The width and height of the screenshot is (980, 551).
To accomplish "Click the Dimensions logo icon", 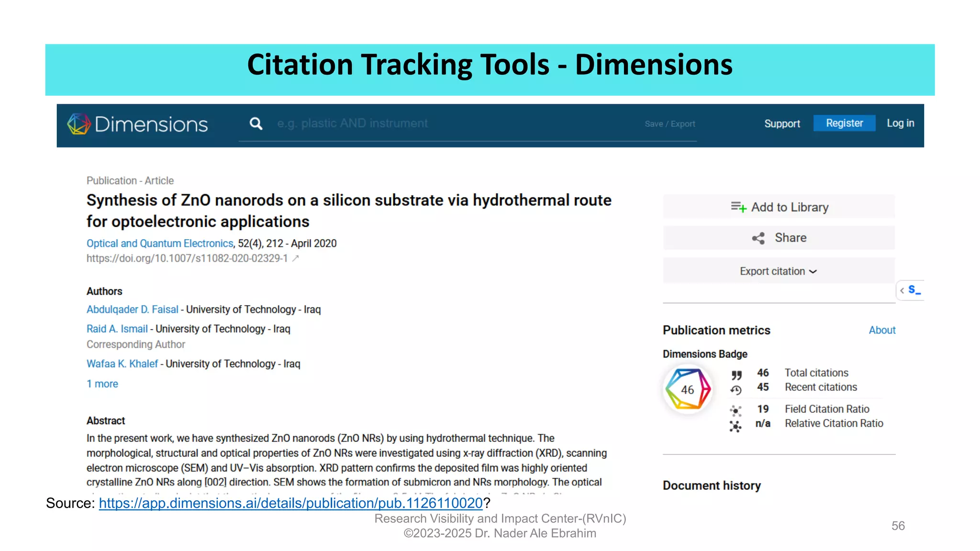I will [x=79, y=124].
